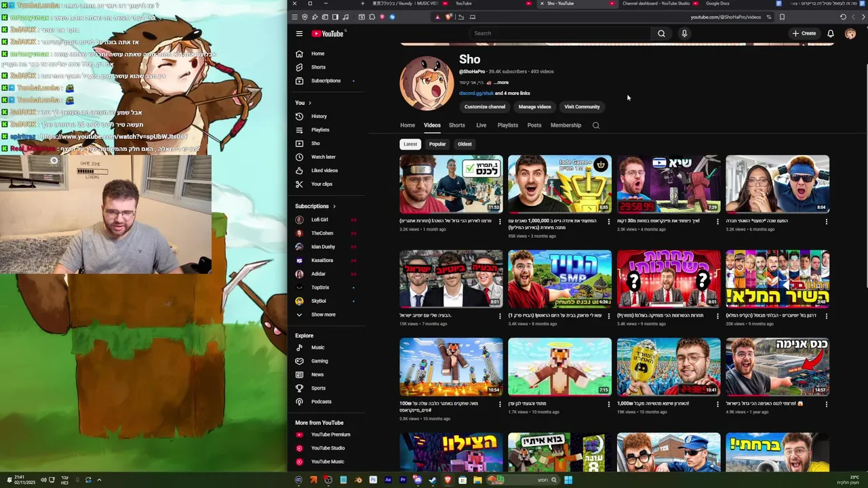The height and width of the screenshot is (488, 868).
Task: Open YouTube Music in sidebar
Action: point(328,462)
